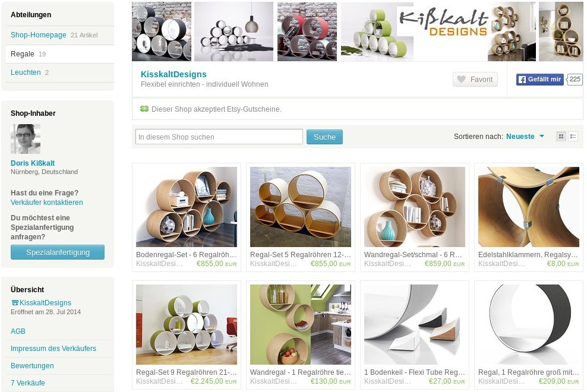587x392 pixels.
Task: Click Doris Kißkalt's profile photo
Action: click(26, 139)
